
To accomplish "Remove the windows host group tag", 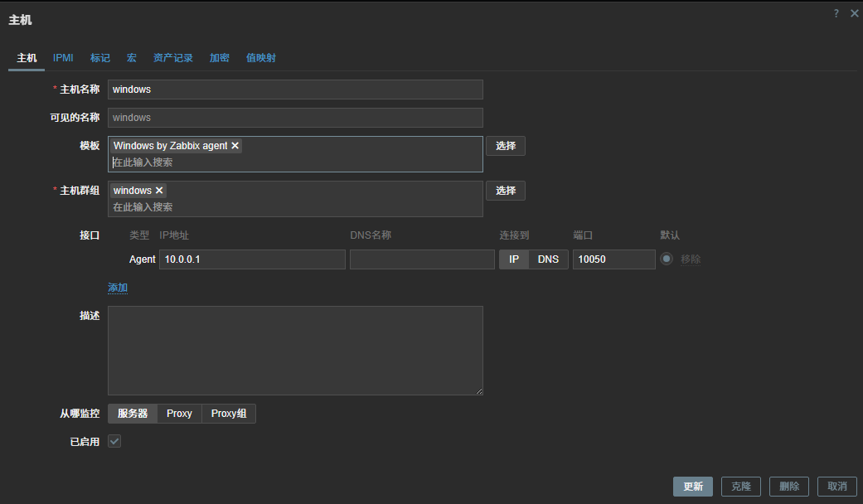I will [x=159, y=191].
